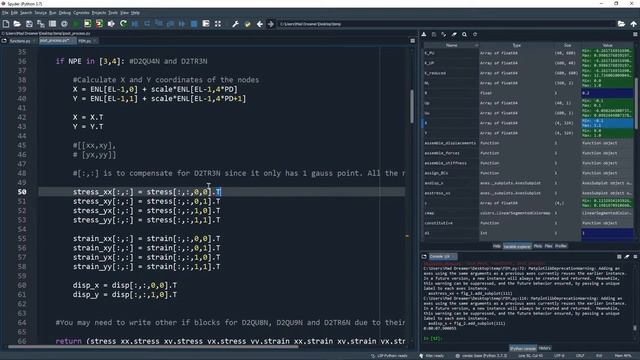The width and height of the screenshot is (640, 360).
Task: Click the Continue execution debug icon
Action: (x=182, y=24)
